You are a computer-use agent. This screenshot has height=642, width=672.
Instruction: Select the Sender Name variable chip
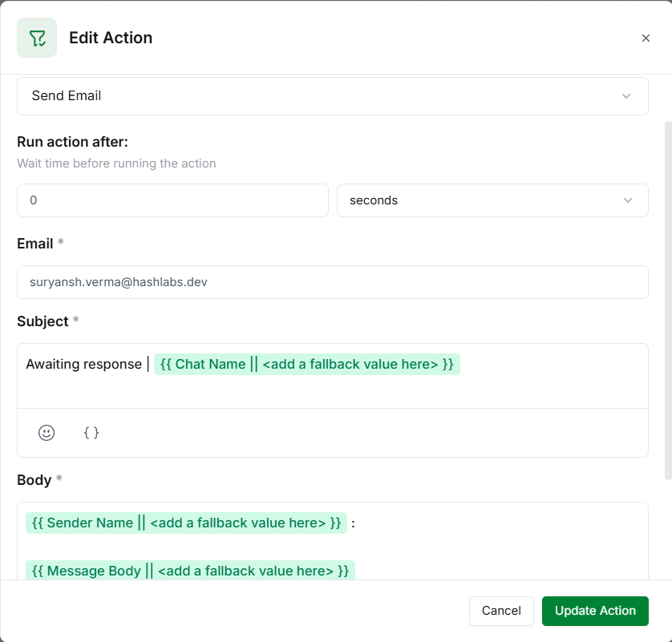click(186, 523)
